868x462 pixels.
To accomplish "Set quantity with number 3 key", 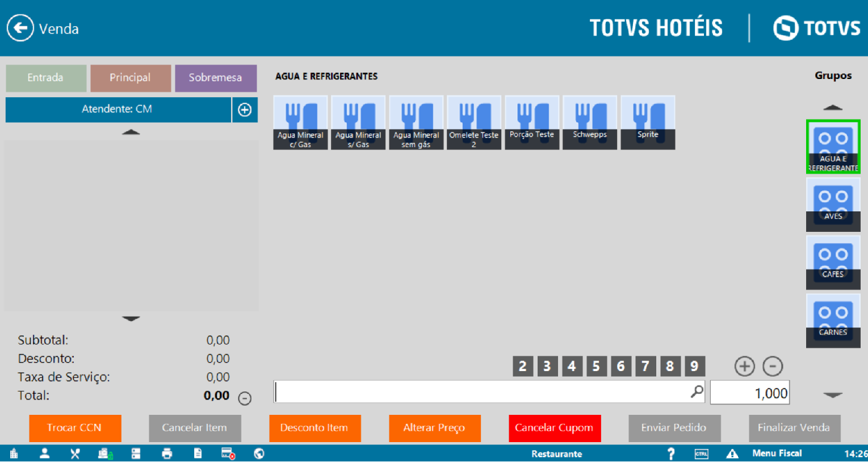I will pos(547,367).
